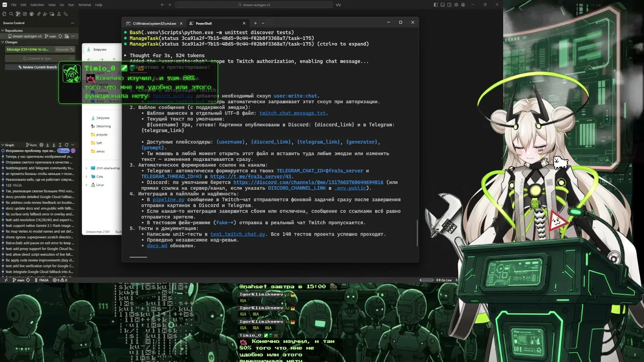Screen dimensions: 644x362
Task: Open new terminal tab with plus icon
Action: (255, 23)
